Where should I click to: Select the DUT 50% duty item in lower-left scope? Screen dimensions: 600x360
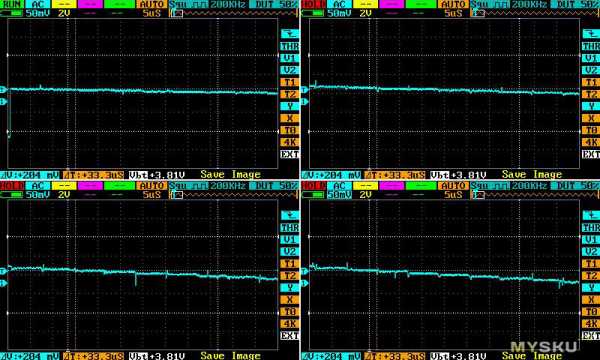point(273,186)
